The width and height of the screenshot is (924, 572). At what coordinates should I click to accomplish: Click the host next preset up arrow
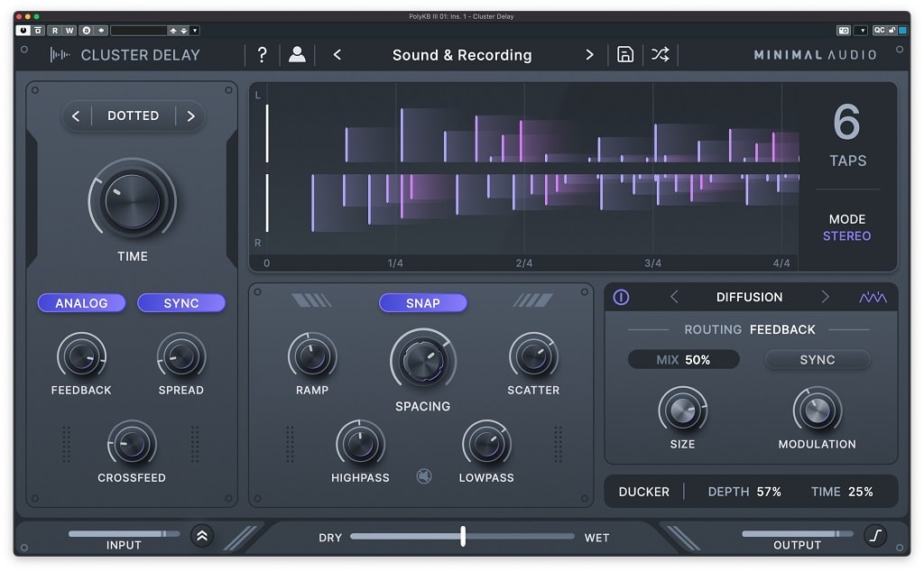pyautogui.click(x=172, y=31)
